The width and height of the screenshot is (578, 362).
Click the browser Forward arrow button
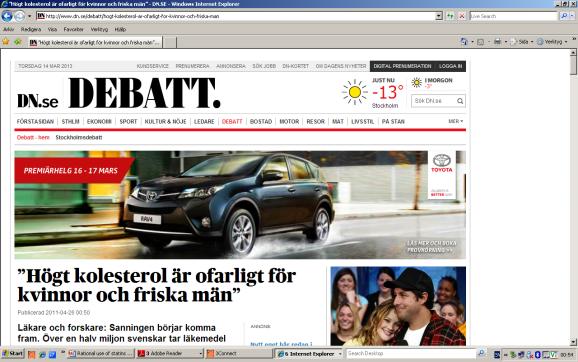coord(20,16)
